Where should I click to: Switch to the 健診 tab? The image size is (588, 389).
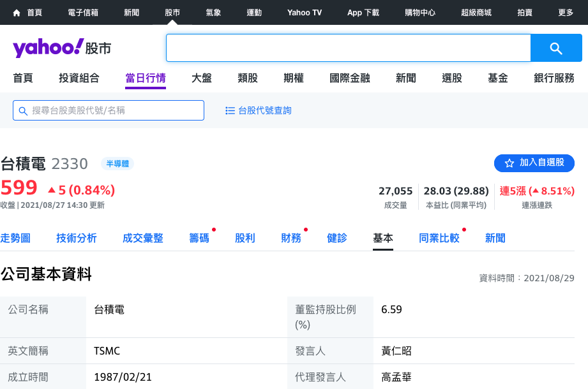point(336,238)
